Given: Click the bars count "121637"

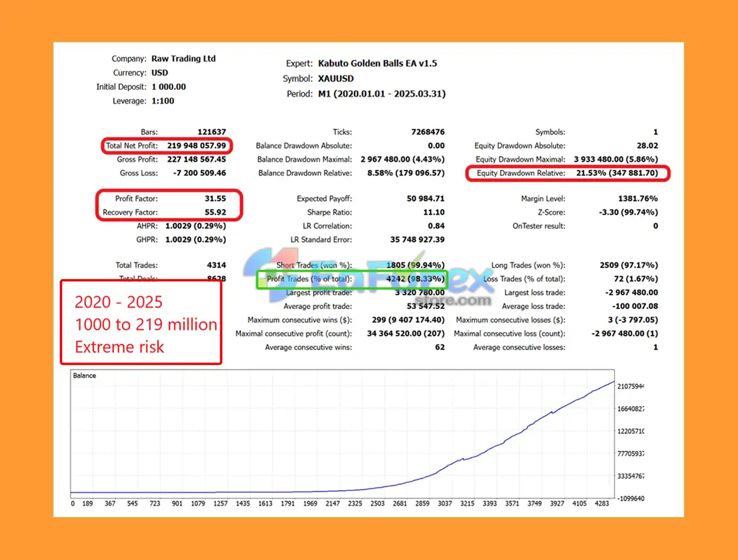Looking at the screenshot, I should click(x=212, y=132).
